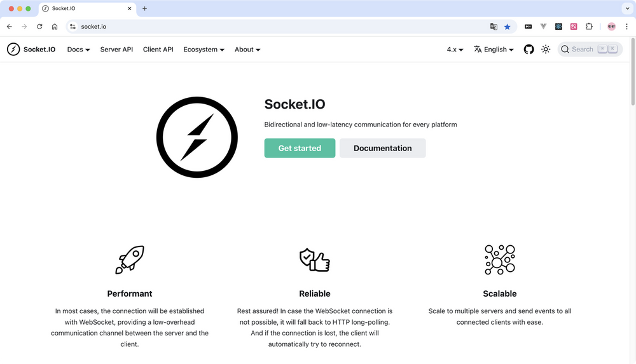Expand the English language selector
The height and width of the screenshot is (364, 636).
(x=494, y=50)
